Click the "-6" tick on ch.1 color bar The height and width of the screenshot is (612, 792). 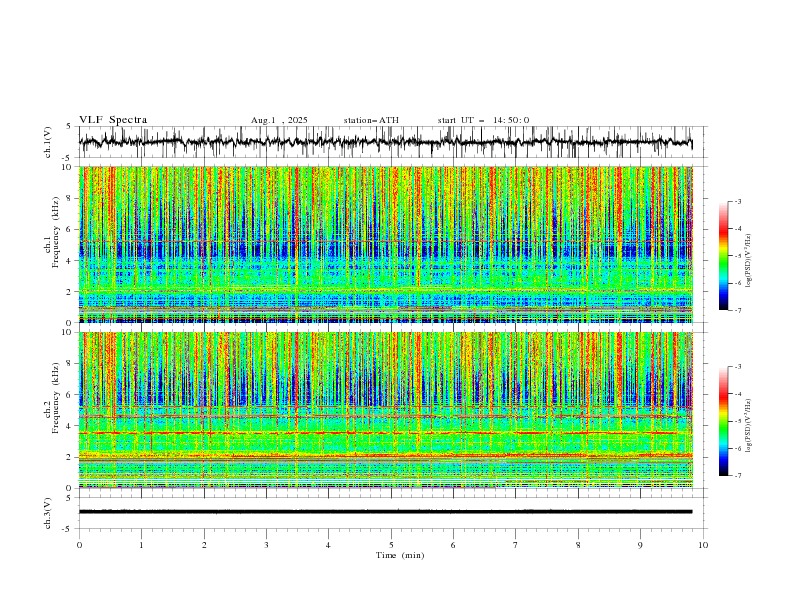(737, 283)
